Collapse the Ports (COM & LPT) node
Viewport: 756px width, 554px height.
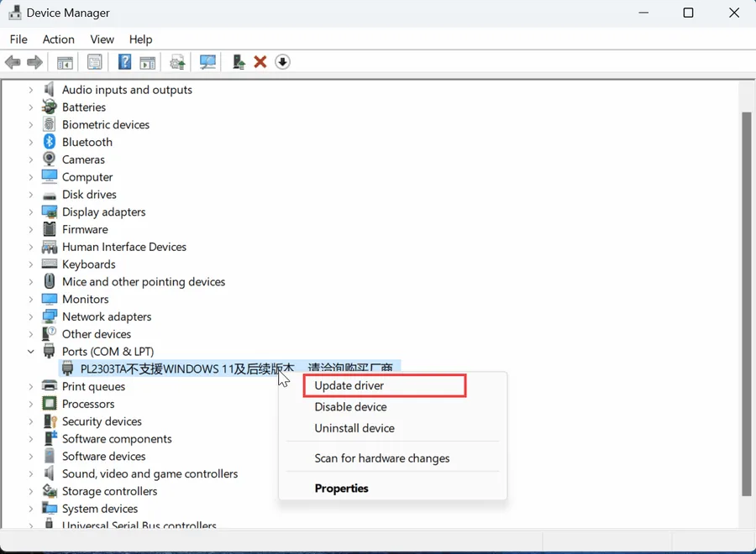31,352
